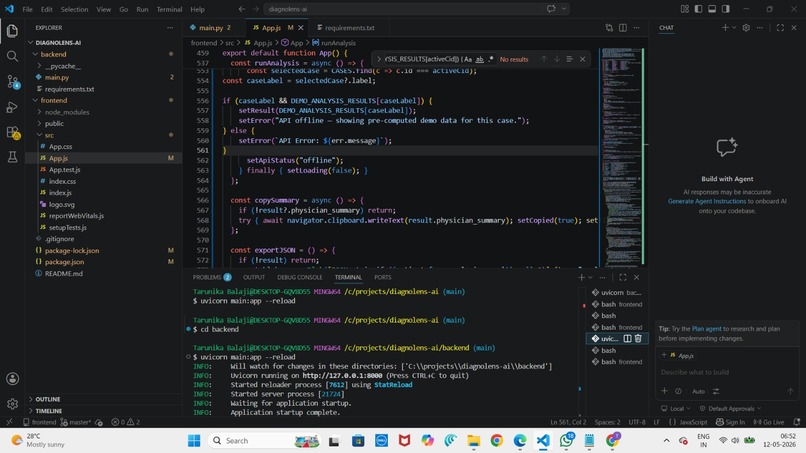The height and width of the screenshot is (453, 806).
Task: Toggle Use Regular Expression in find widget
Action: tap(491, 59)
